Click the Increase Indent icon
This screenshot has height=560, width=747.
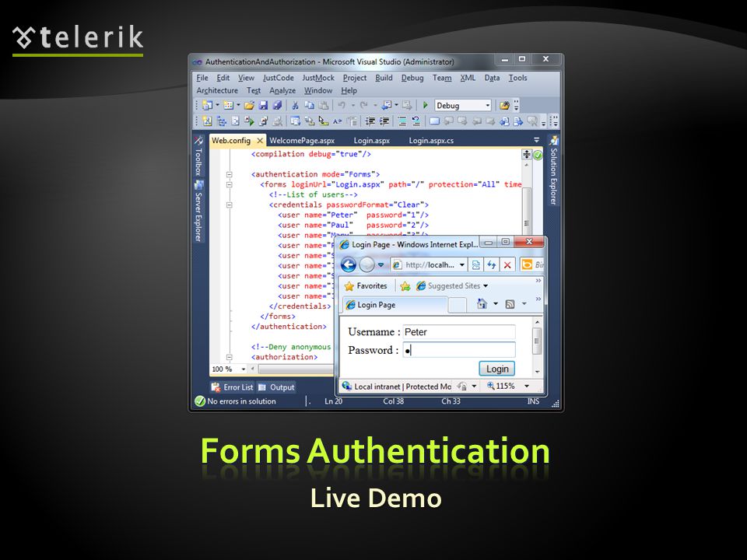pos(384,121)
